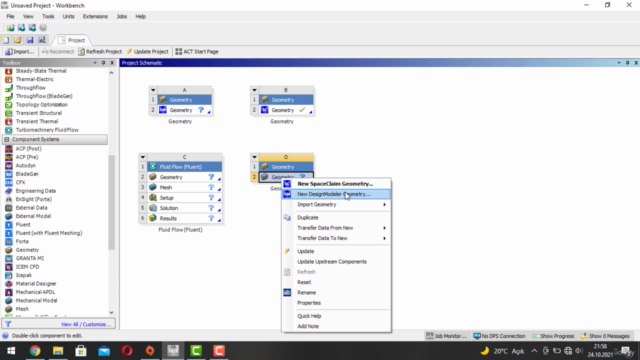Click the Import... toolbar button

click(x=20, y=51)
